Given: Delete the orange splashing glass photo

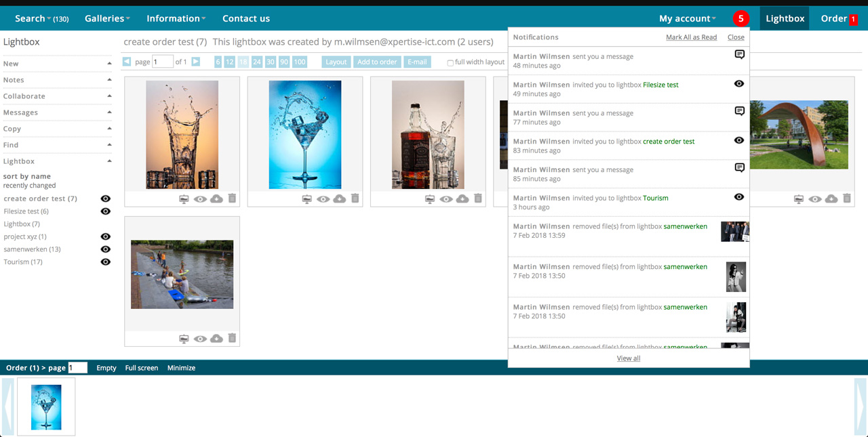Looking at the screenshot, I should (233, 199).
